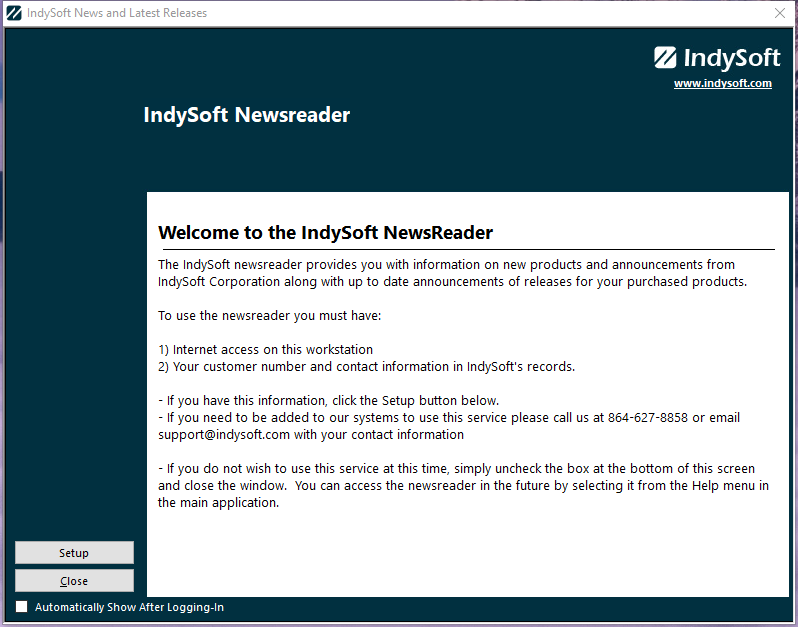
Task: Click the window title bar text
Action: point(117,13)
